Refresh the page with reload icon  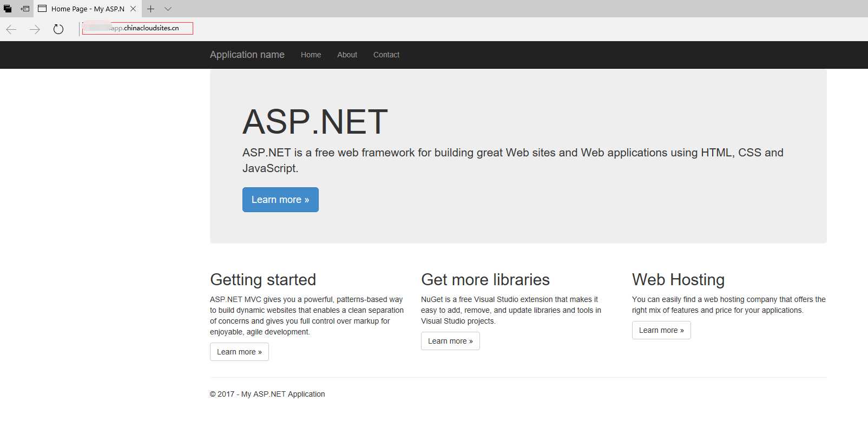click(58, 29)
